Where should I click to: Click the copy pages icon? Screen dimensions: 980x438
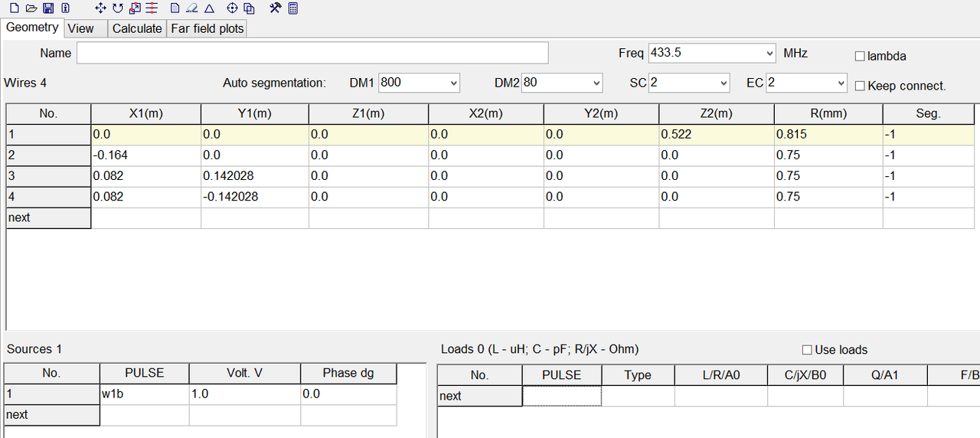(250, 8)
